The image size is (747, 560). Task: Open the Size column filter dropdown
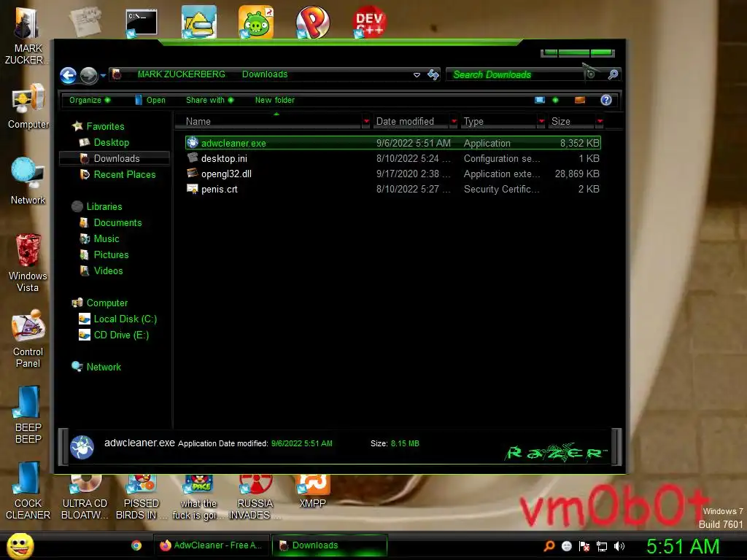600,122
